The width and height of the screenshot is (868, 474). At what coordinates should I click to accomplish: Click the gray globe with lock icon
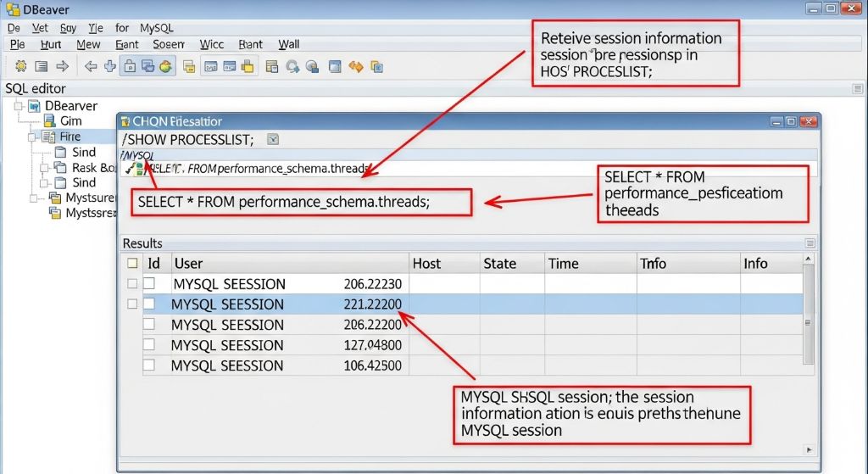pyautogui.click(x=312, y=67)
